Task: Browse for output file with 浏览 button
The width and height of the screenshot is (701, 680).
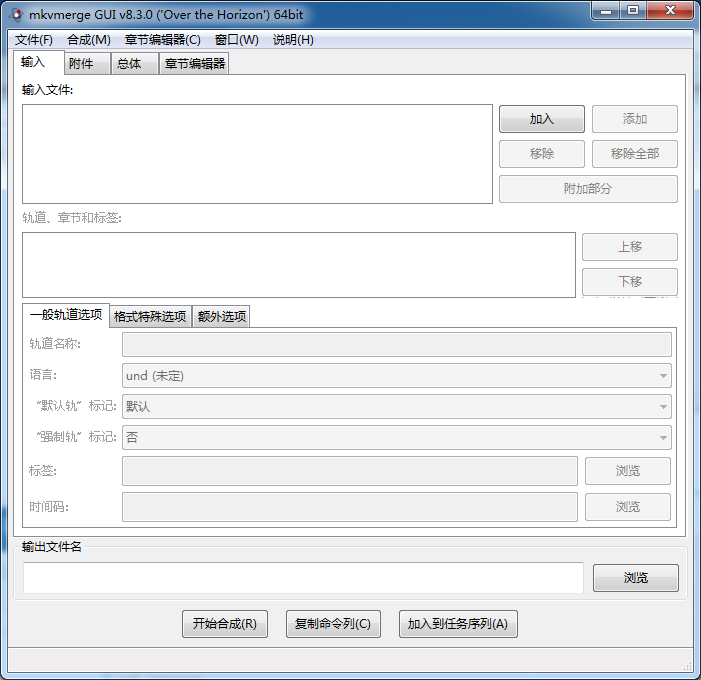Action: point(635,578)
